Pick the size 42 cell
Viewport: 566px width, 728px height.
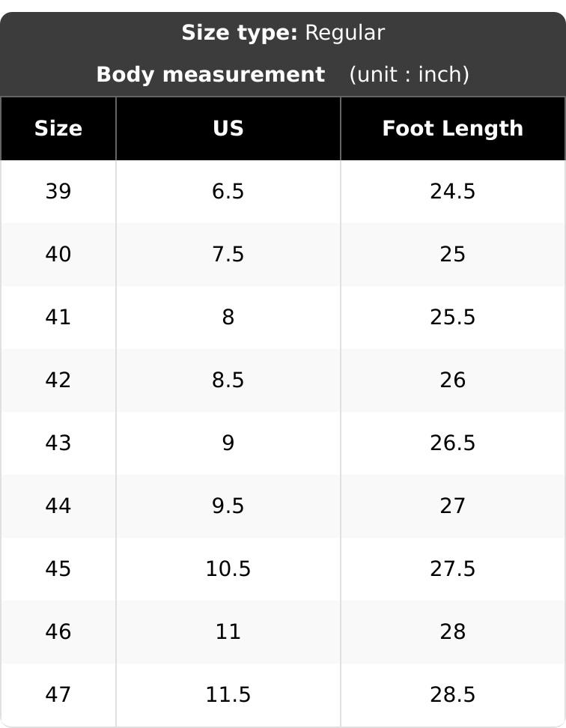coord(58,380)
